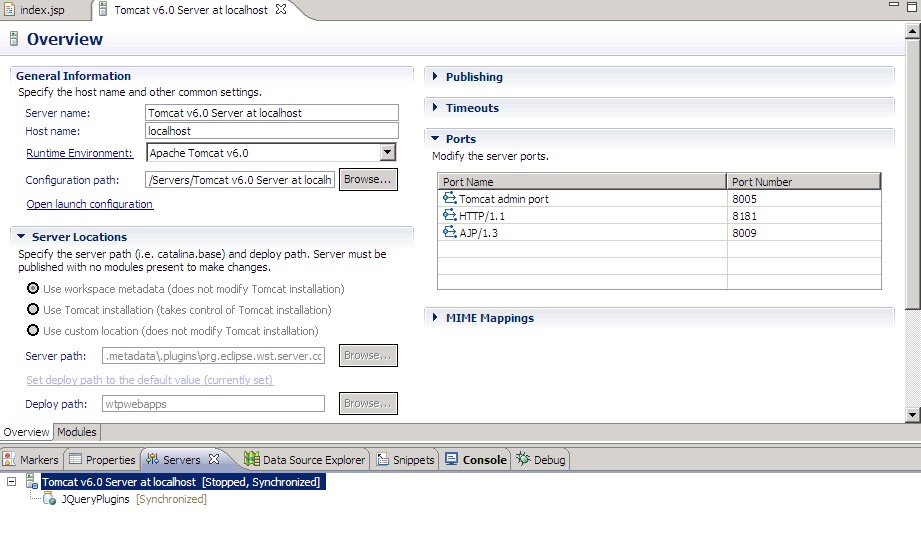This screenshot has height=559, width=921.
Task: Click the JQueryPlugins module icon
Action: (50, 499)
